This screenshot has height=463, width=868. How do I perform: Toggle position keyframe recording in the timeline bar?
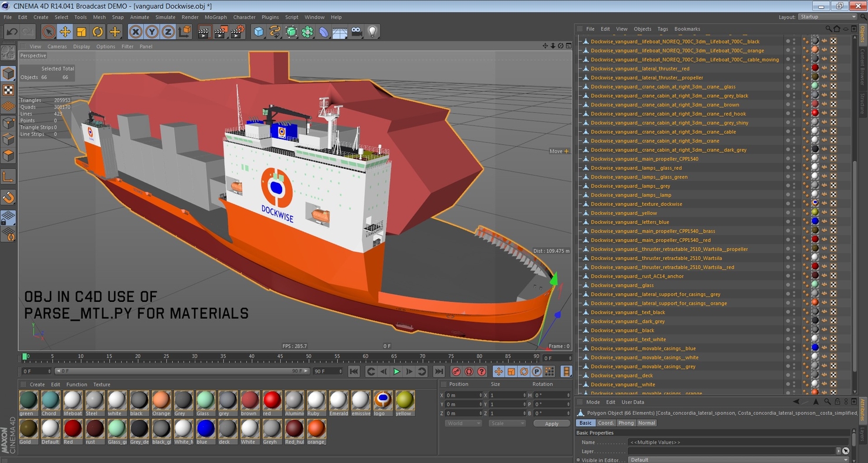click(499, 371)
